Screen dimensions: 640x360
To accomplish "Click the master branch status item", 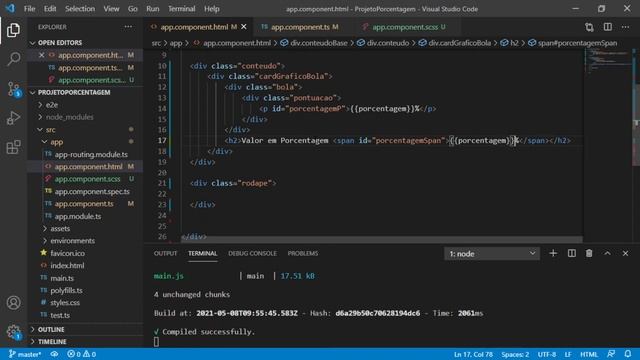I will [x=25, y=354].
